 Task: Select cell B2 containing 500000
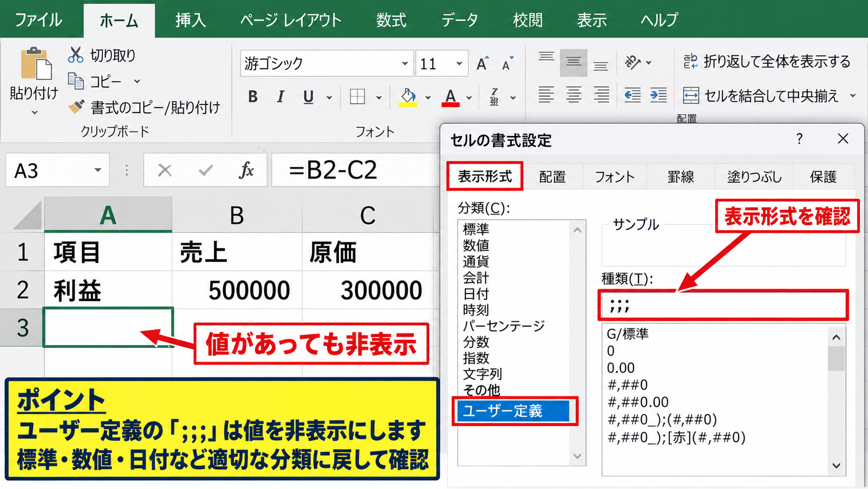(237, 290)
